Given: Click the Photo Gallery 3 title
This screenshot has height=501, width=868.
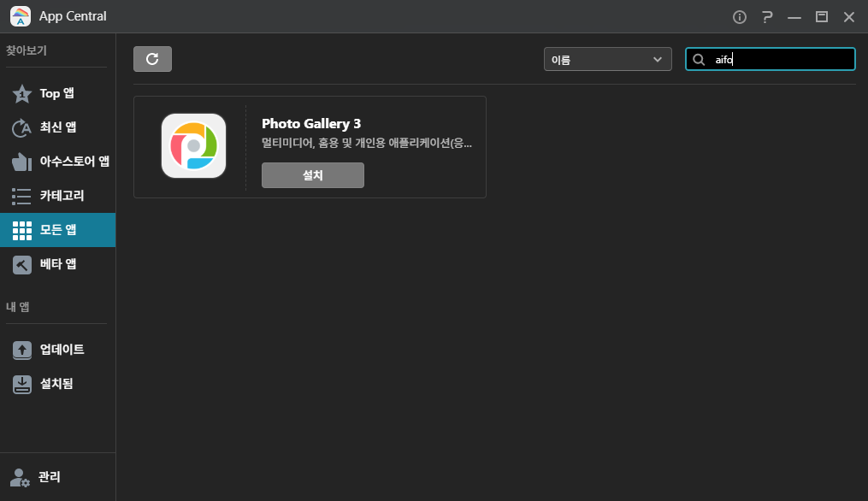Looking at the screenshot, I should click(x=311, y=123).
